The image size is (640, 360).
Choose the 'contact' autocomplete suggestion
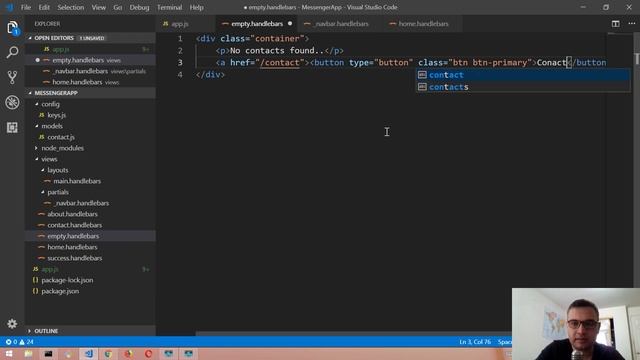coord(523,75)
